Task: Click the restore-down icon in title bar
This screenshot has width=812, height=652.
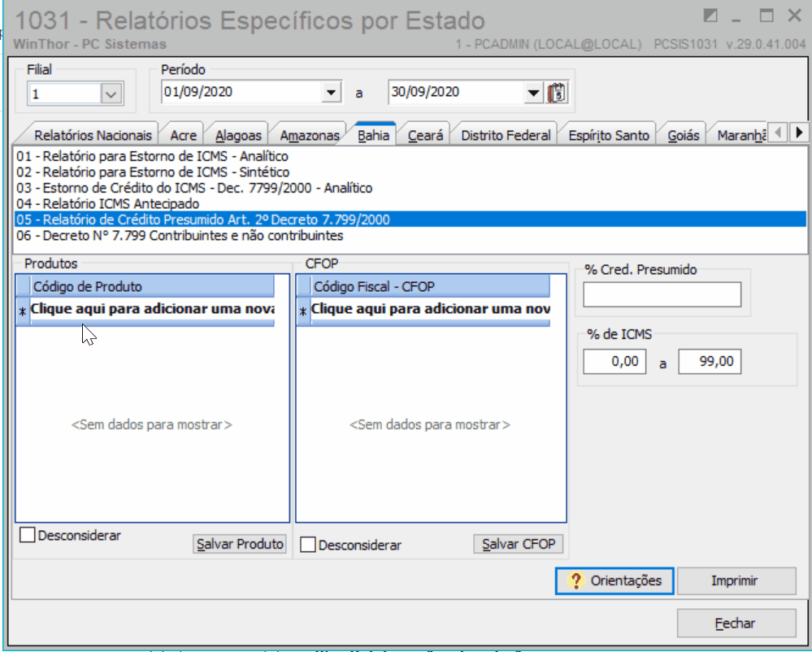Action: click(x=710, y=16)
